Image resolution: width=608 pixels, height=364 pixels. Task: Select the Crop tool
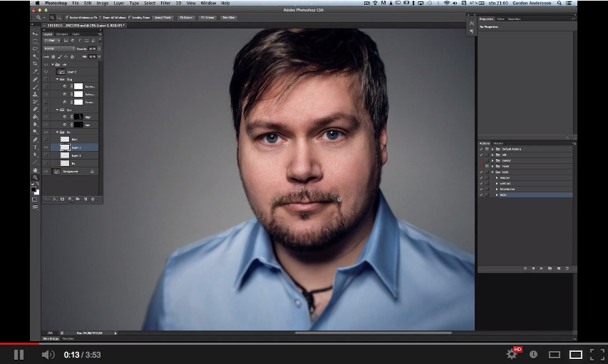pos(36,64)
